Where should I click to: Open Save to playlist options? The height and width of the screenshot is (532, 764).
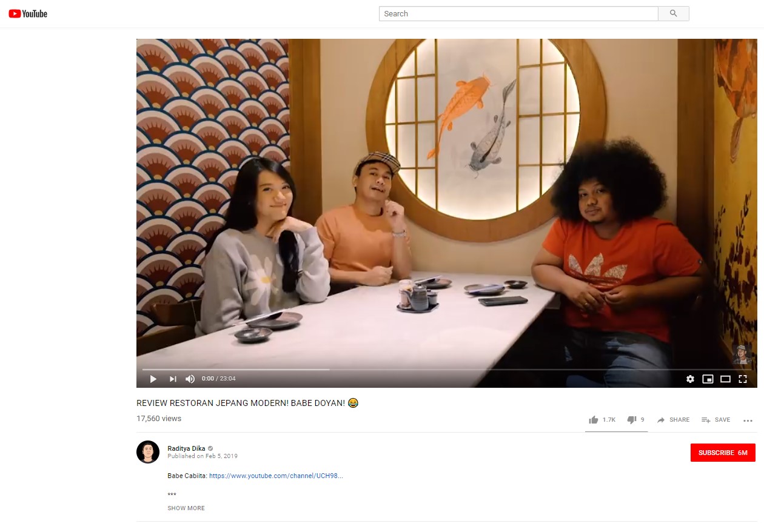tap(716, 419)
